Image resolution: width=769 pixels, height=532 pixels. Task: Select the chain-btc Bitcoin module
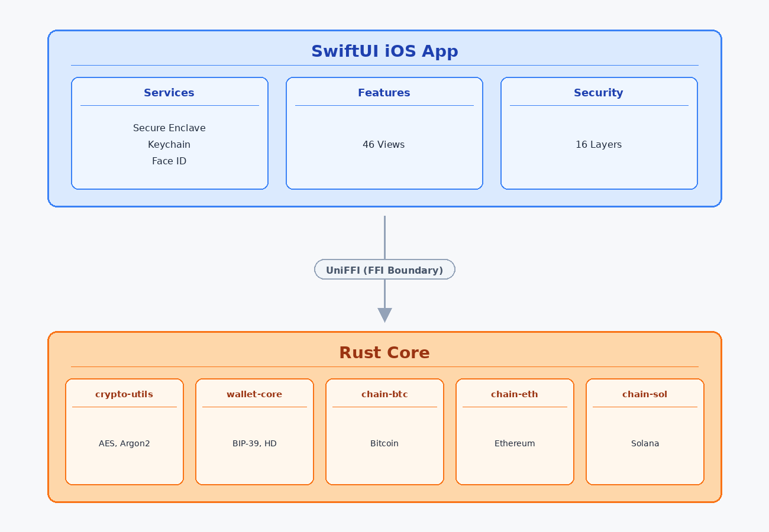pyautogui.click(x=384, y=432)
